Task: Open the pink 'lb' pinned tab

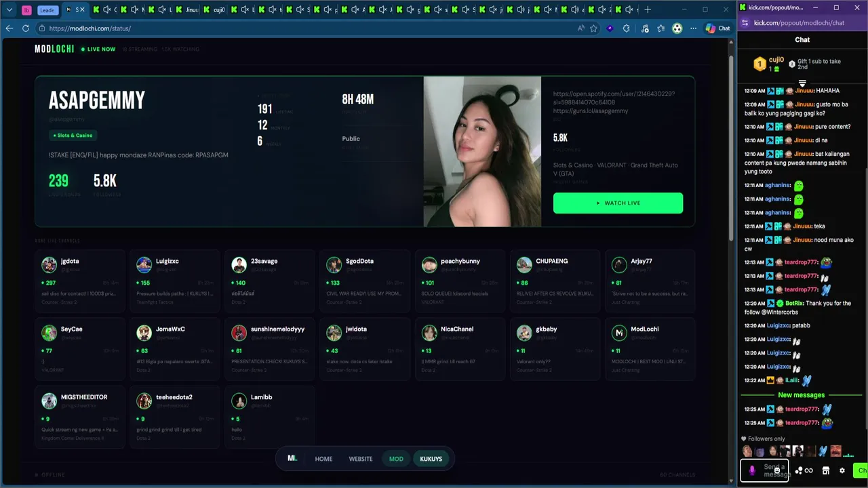Action: (26, 9)
